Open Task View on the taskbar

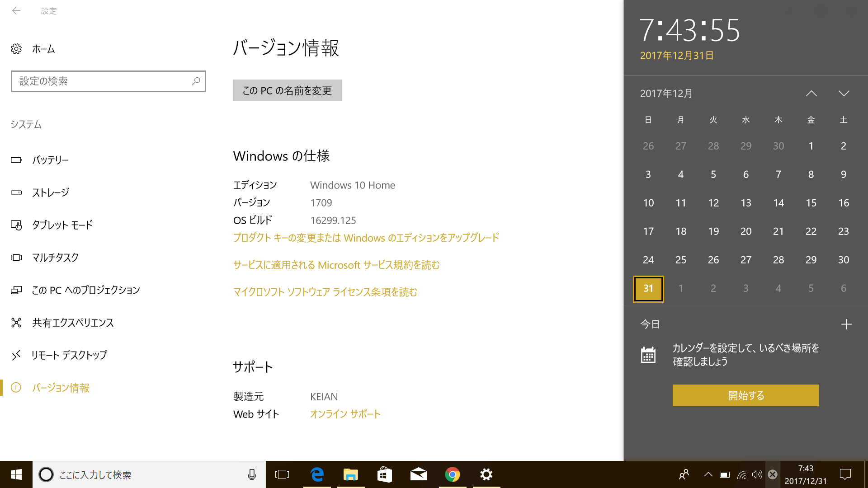pyautogui.click(x=282, y=474)
